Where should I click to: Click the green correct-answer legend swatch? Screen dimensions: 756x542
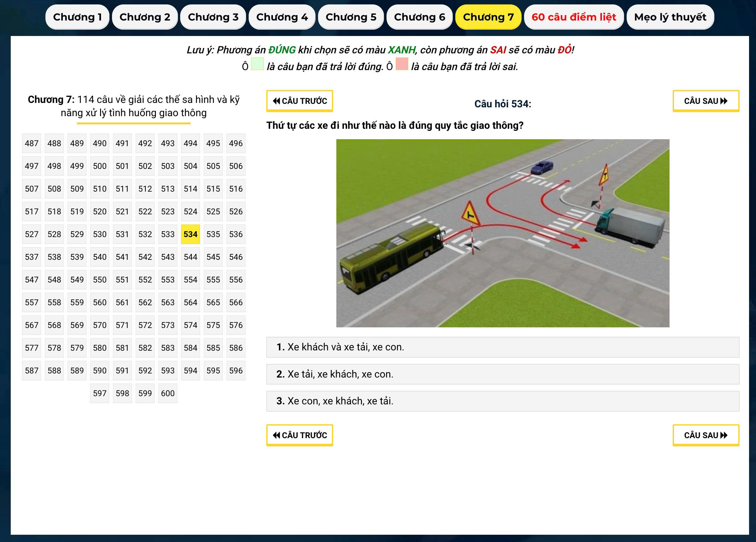coord(257,64)
